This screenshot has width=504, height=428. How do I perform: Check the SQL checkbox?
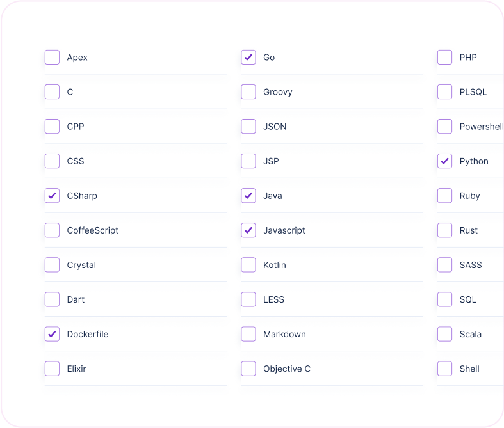click(445, 299)
